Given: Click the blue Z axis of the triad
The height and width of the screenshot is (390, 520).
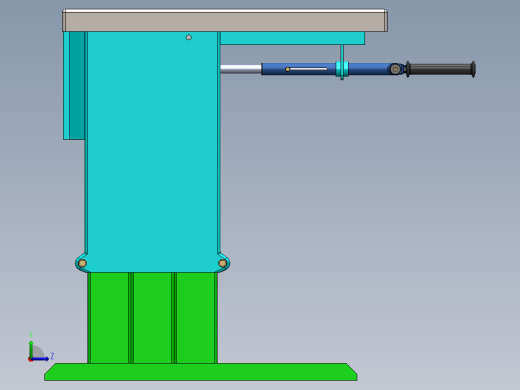Looking at the screenshot, I should pyautogui.click(x=40, y=359).
